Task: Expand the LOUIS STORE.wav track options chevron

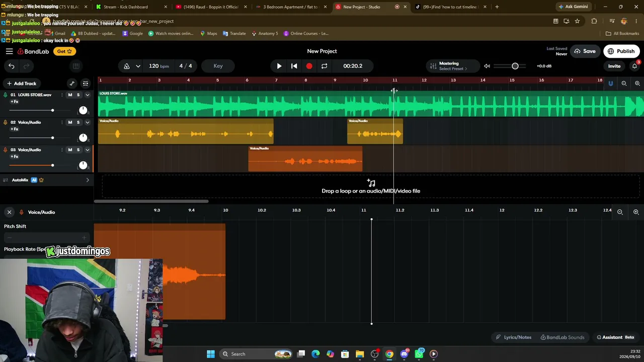Action: (87, 95)
